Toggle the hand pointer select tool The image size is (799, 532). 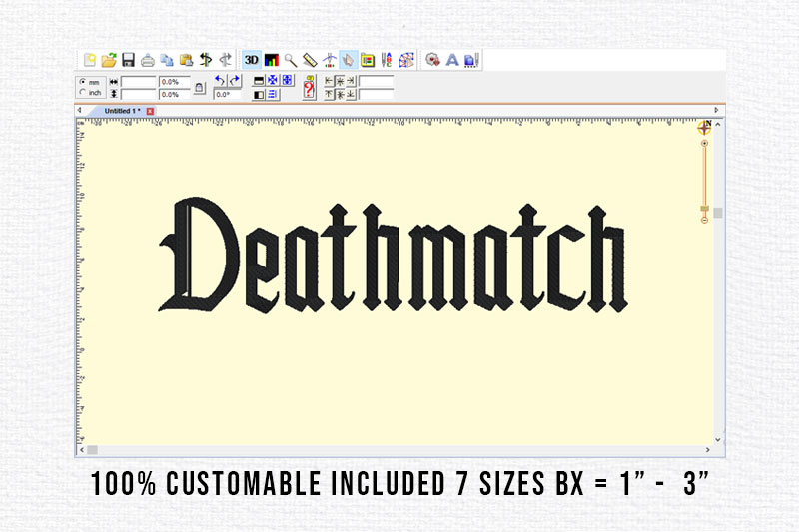(x=348, y=60)
